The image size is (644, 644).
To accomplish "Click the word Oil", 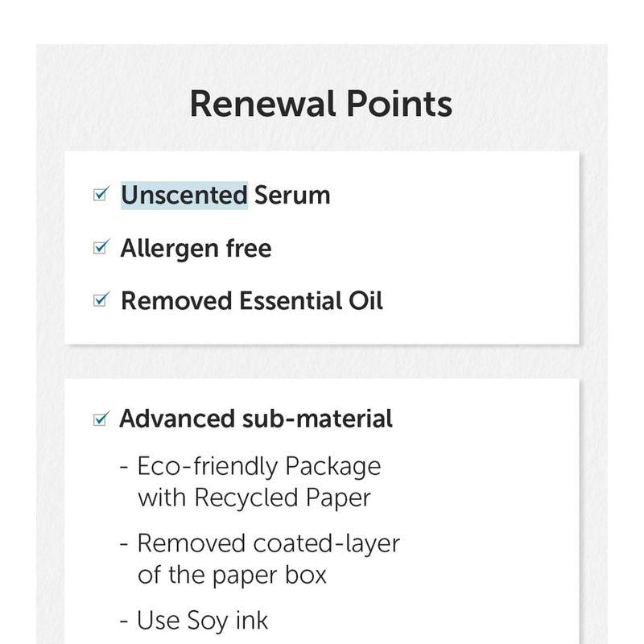I will coord(365,300).
